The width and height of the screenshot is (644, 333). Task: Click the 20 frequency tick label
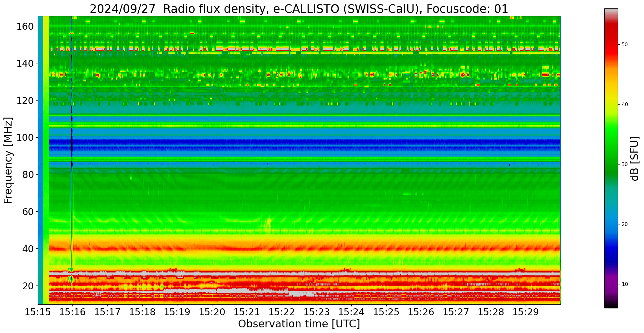coord(27,286)
